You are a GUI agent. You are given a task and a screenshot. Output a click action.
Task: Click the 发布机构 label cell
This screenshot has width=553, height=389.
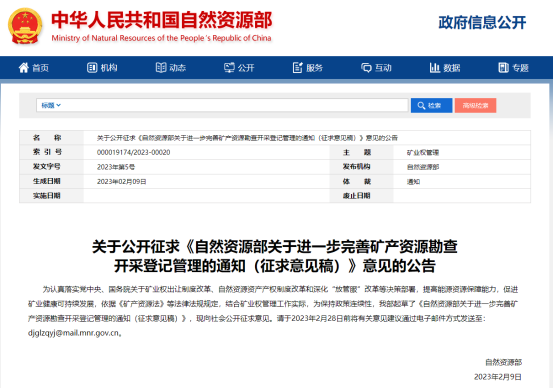point(361,167)
